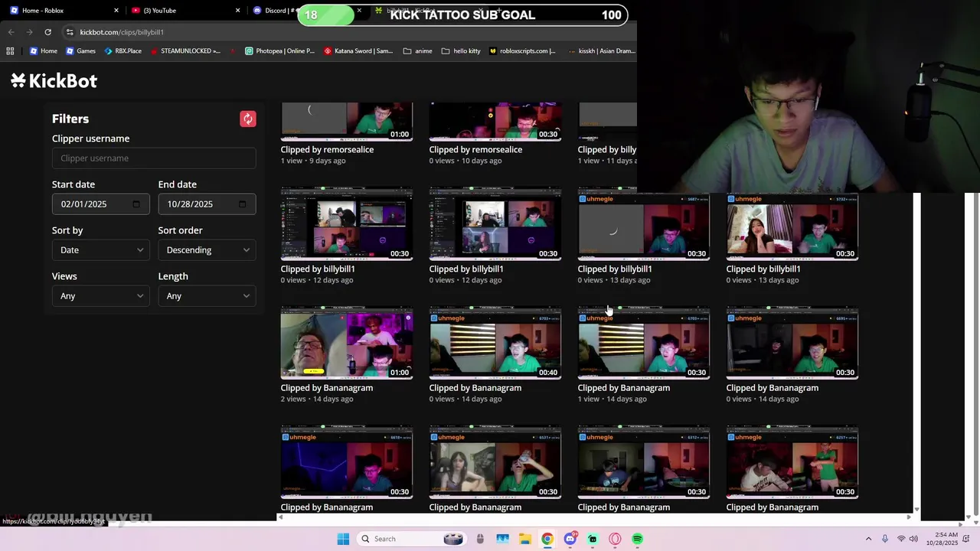Open the Wi-Fi network icon in system tray
This screenshot has height=551, width=980.
pos(900,539)
